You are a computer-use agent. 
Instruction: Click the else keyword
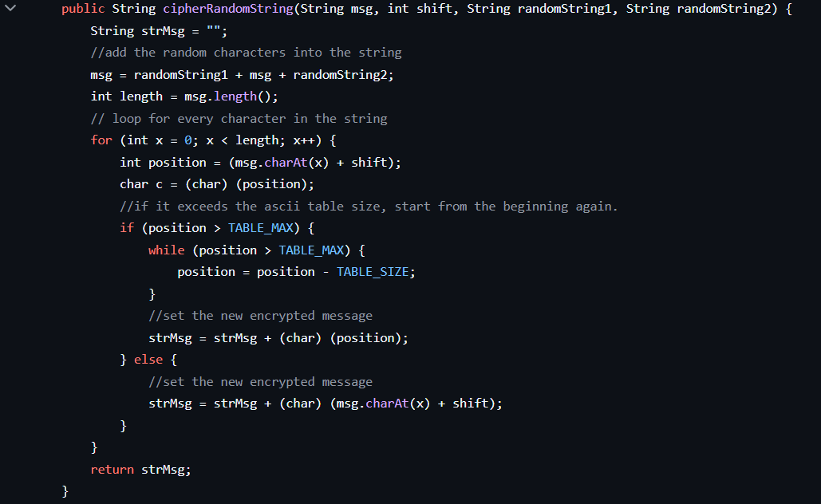(148, 360)
